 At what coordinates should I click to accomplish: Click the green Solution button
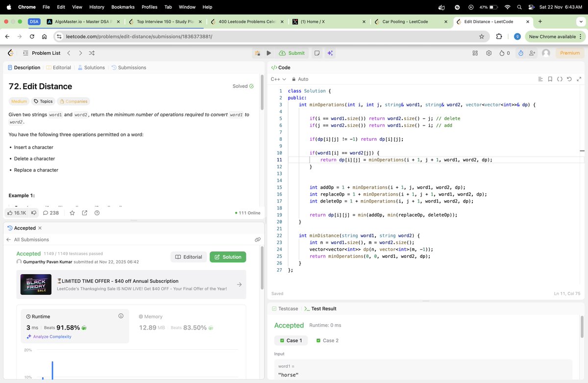pyautogui.click(x=228, y=257)
